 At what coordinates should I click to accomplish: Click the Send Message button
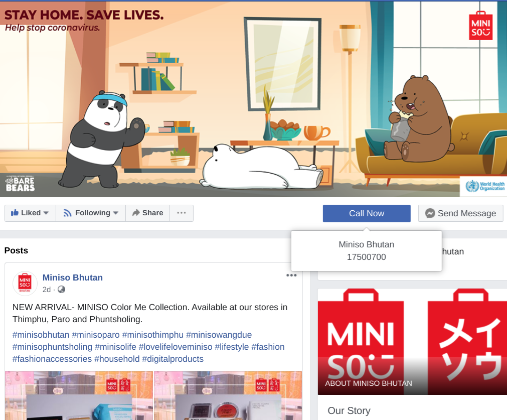click(x=460, y=213)
